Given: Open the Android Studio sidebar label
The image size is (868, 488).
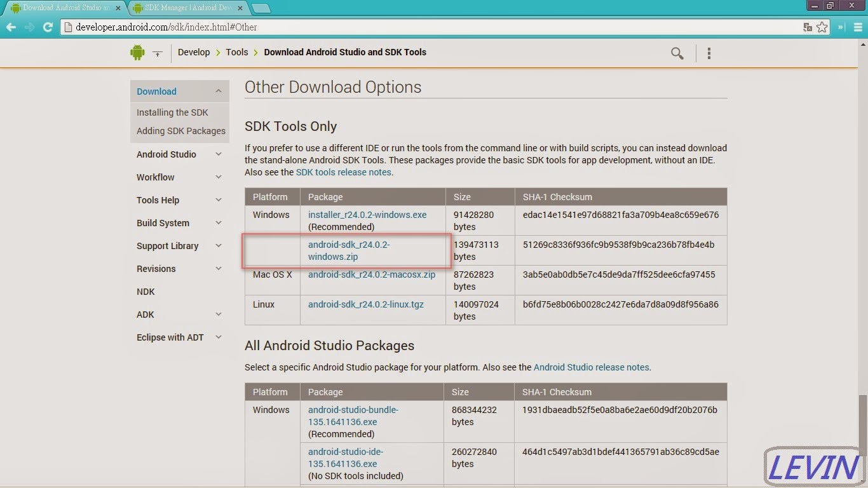Looking at the screenshot, I should pyautogui.click(x=166, y=154).
